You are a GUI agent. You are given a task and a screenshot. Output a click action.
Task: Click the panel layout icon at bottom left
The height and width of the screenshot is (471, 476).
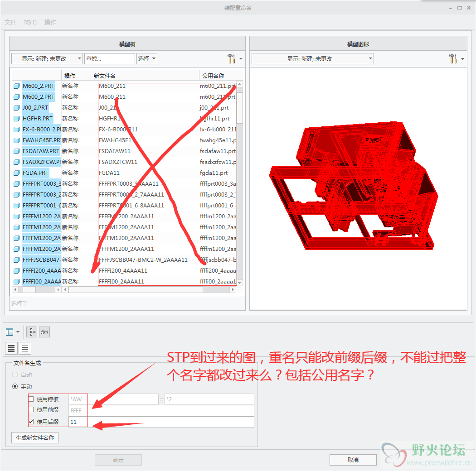[10, 332]
